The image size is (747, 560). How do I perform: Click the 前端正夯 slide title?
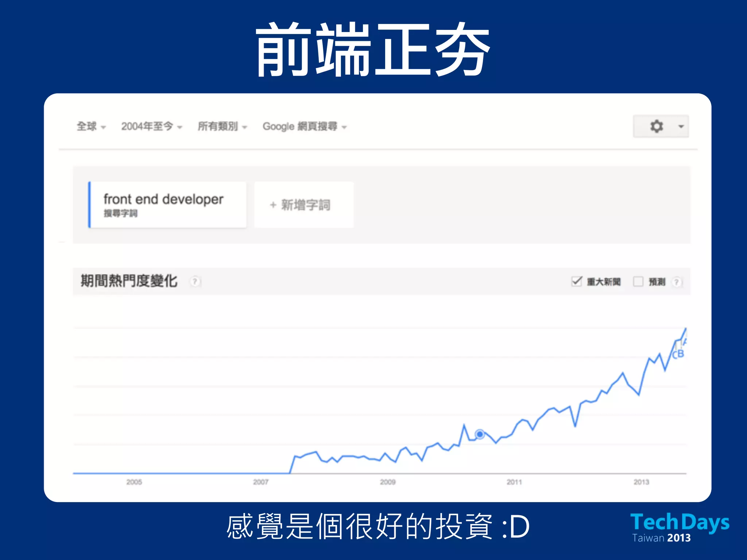point(373,49)
